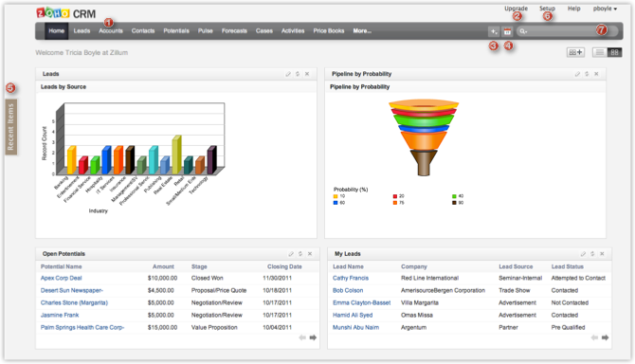This screenshot has height=364, width=635.
Task: Click the green 40% probability legend swatch
Action: (454, 196)
